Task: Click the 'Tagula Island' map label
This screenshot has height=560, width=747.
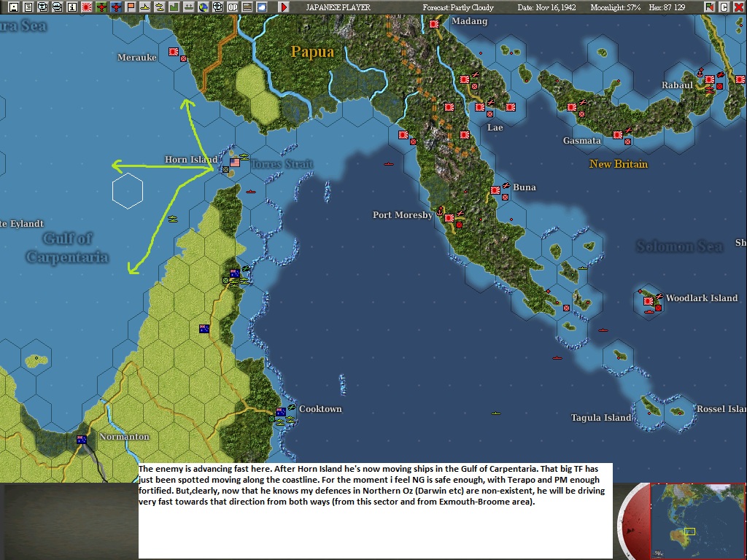Action: tap(601, 418)
